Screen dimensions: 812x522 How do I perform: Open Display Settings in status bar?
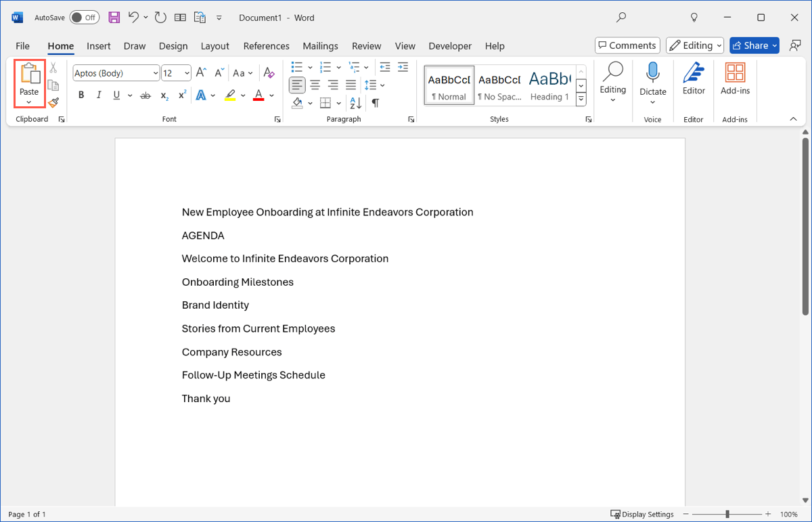642,515
